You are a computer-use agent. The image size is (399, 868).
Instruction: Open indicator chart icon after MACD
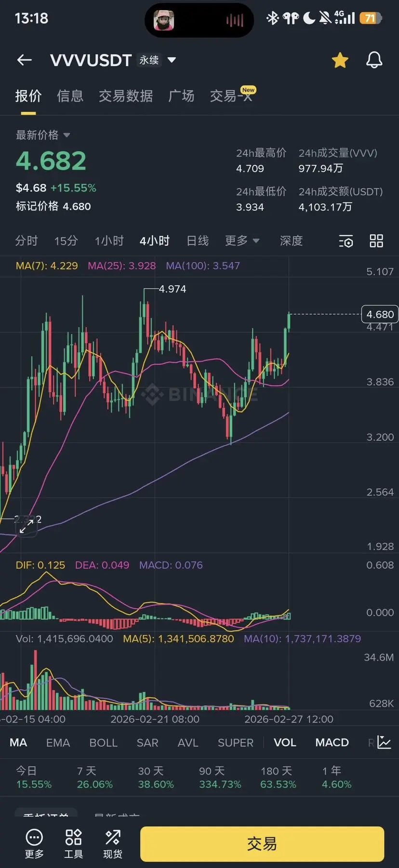tap(384, 742)
